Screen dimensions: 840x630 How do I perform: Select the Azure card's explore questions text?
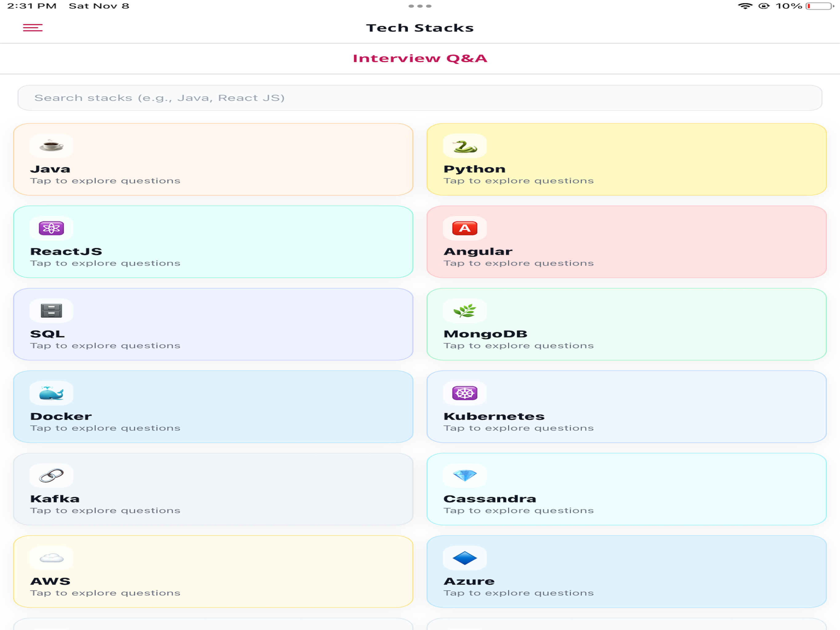(519, 593)
